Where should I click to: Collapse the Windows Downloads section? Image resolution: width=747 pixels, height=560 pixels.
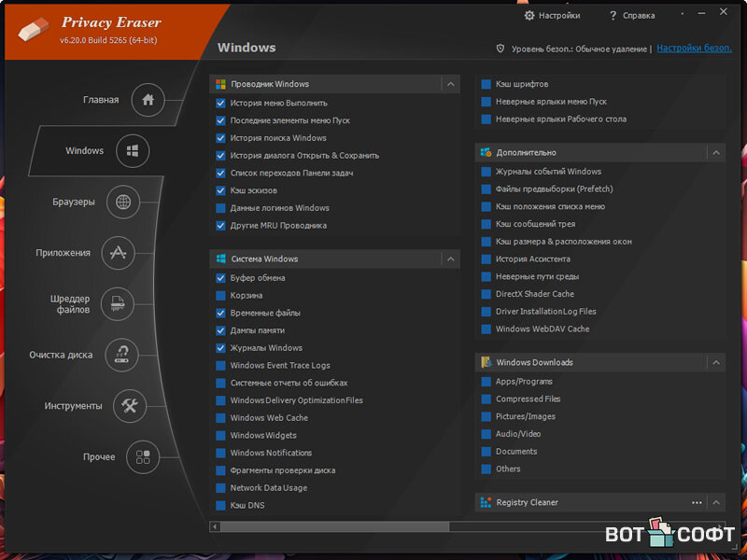coord(716,362)
